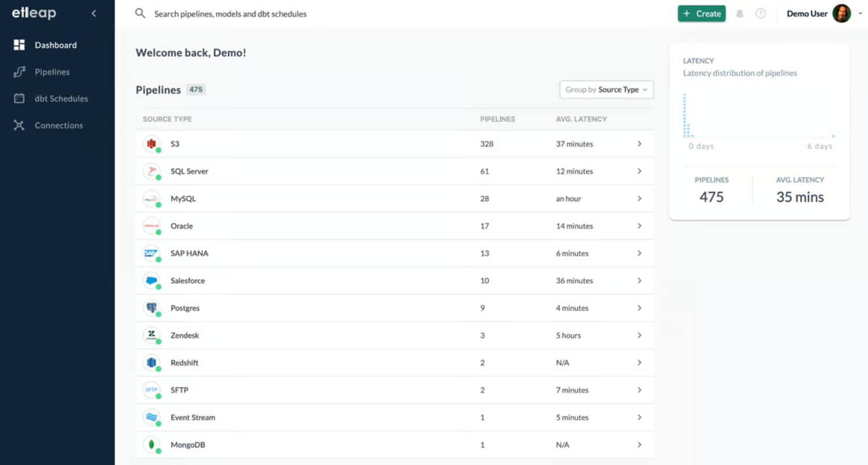The image size is (868, 465).
Task: Expand the SQL Server row chevron
Action: [x=640, y=171]
